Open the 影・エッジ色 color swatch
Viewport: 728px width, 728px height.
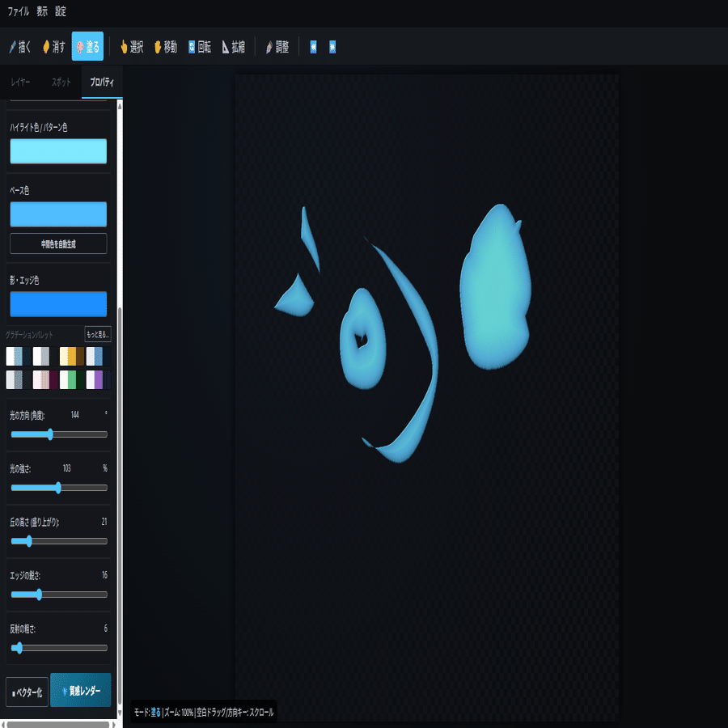click(58, 304)
